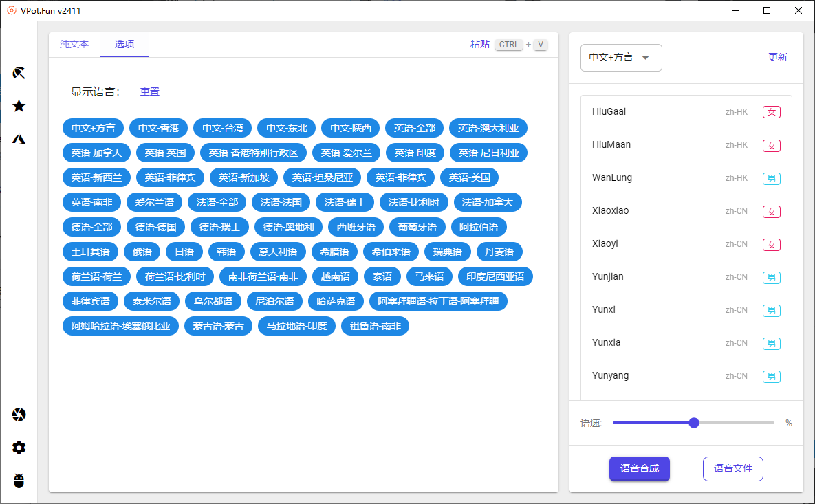Adjust the 语速 speech rate slider

pos(693,422)
